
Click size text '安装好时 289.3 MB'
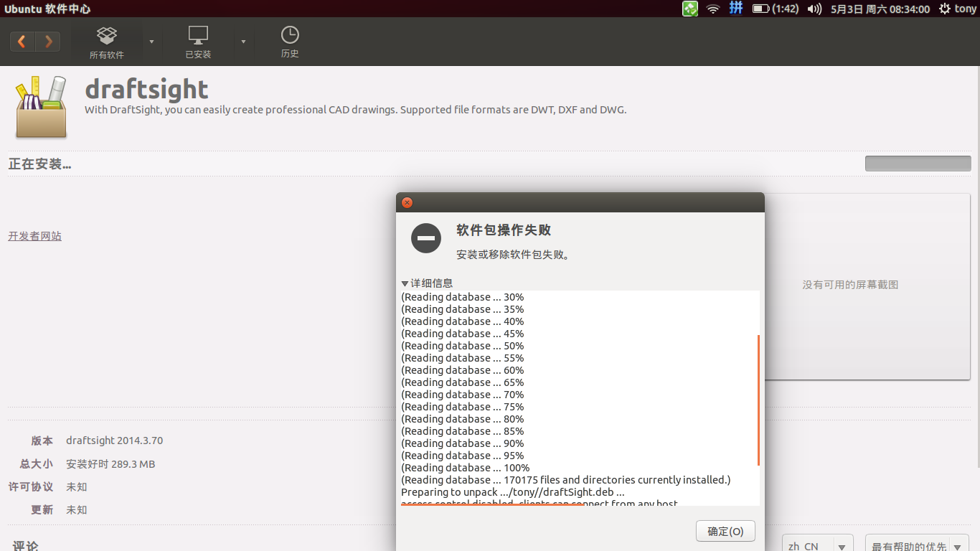(110, 464)
